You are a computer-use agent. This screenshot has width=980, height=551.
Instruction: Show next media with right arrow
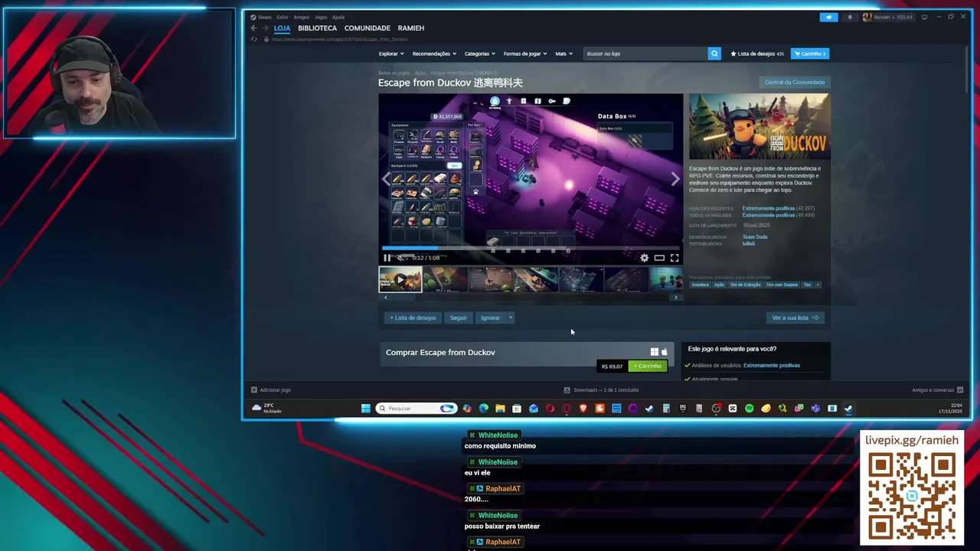[675, 179]
